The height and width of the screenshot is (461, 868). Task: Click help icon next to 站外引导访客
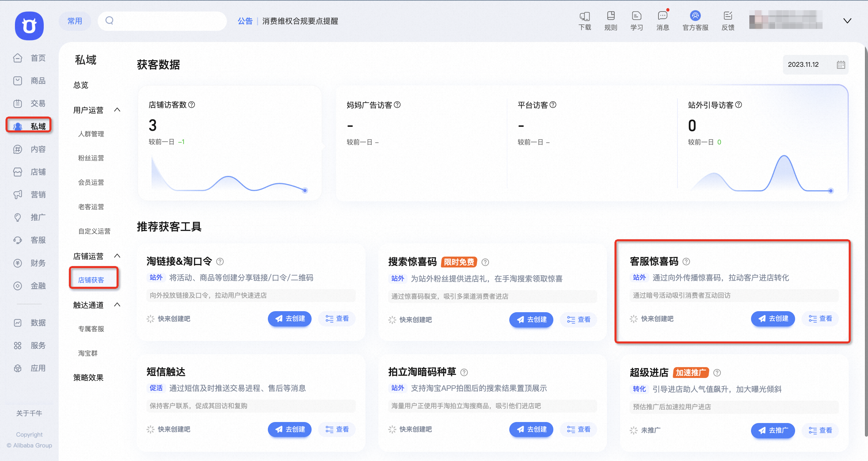(738, 105)
